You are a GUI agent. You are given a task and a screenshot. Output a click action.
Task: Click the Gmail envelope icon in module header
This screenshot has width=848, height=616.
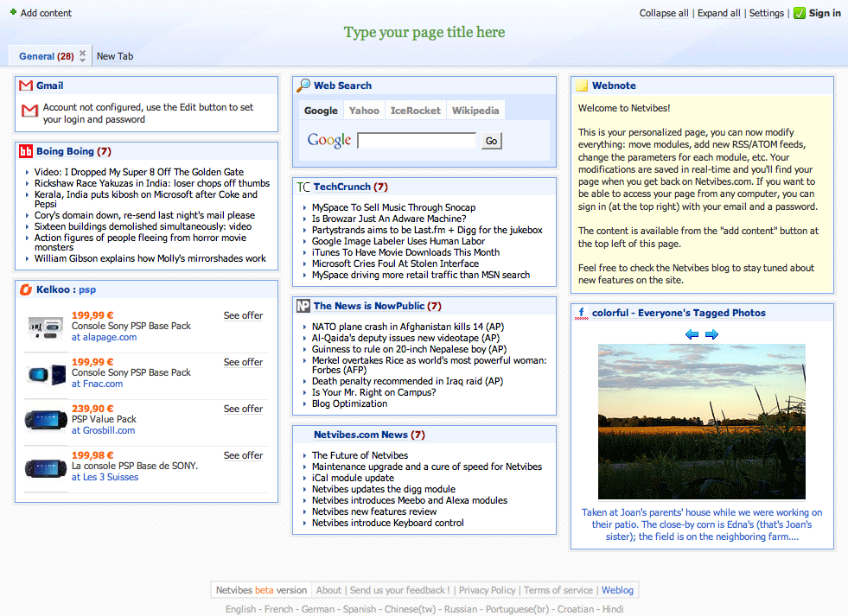click(x=26, y=86)
